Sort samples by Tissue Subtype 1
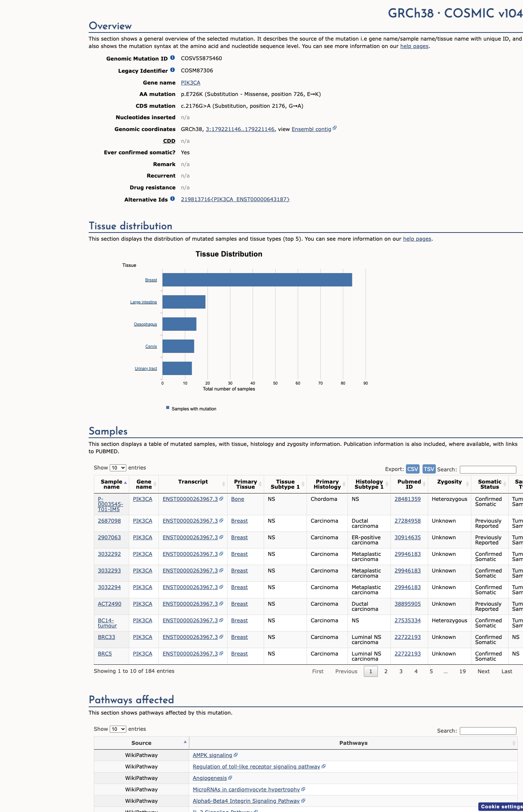This screenshot has width=523, height=812. click(285, 484)
